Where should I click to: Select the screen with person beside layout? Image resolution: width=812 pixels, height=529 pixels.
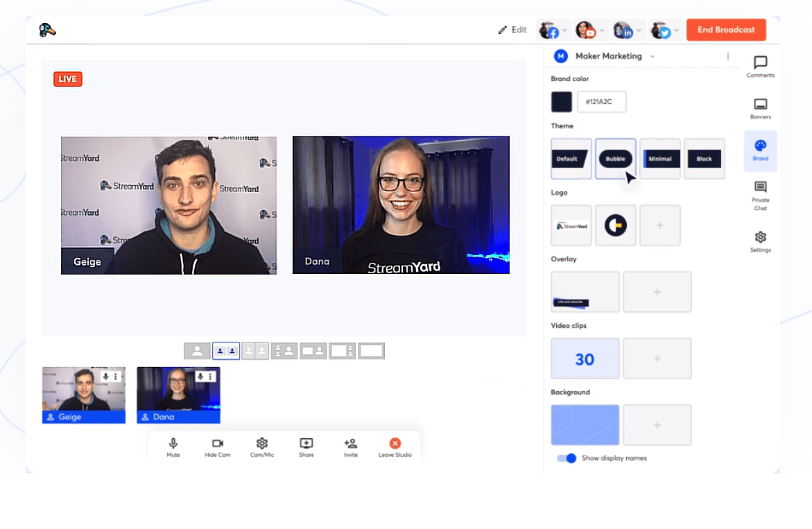point(313,351)
